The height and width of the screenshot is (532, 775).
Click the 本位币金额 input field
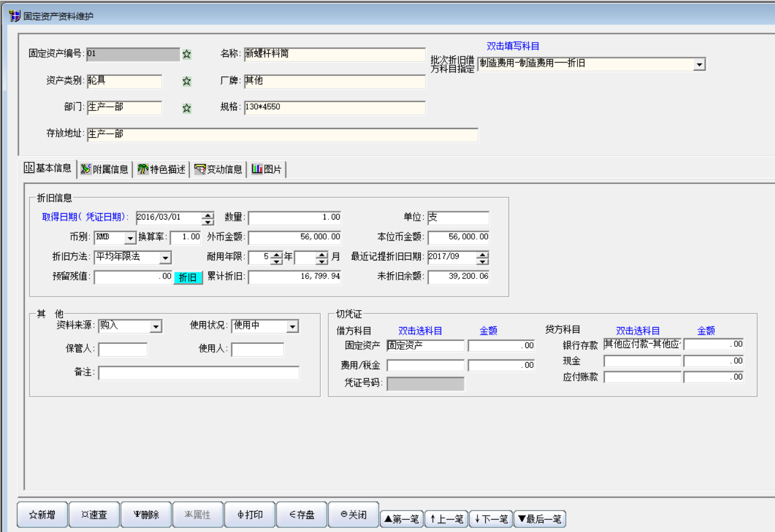pyautogui.click(x=458, y=238)
